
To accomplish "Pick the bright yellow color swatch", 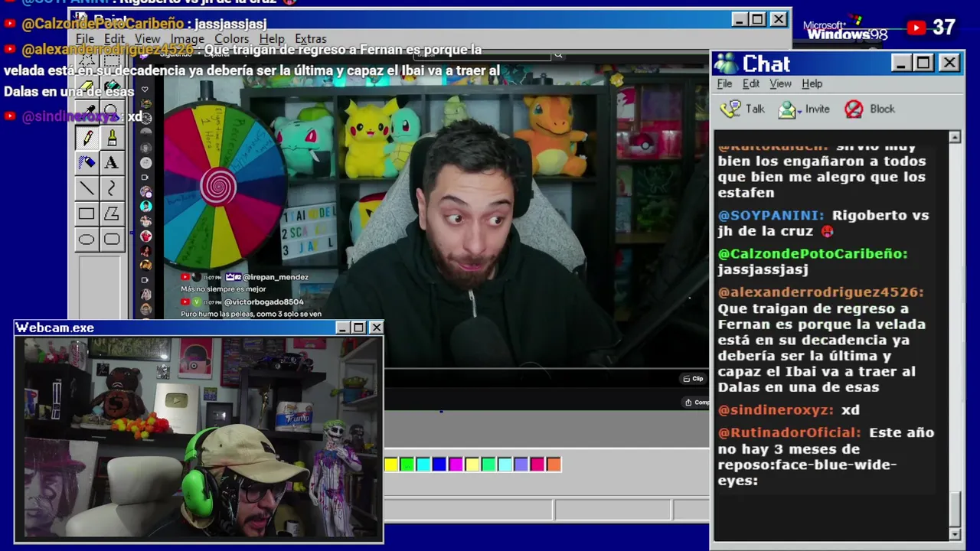I will 391,464.
